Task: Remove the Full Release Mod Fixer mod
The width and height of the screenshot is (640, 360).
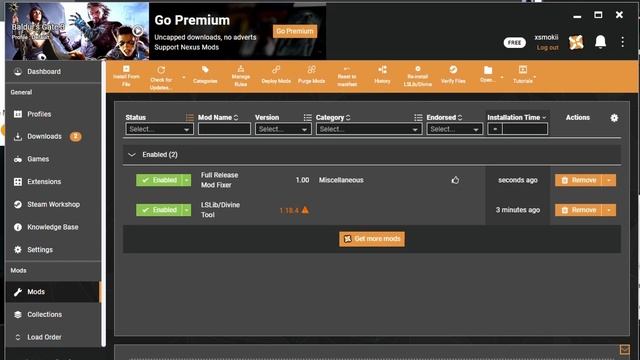Action: pyautogui.click(x=579, y=180)
